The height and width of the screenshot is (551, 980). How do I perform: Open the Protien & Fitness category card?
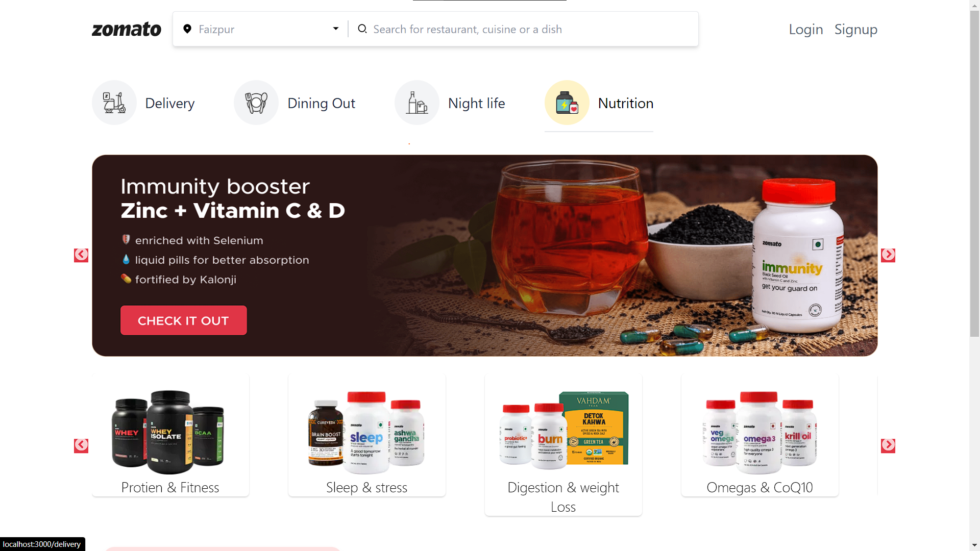170,435
